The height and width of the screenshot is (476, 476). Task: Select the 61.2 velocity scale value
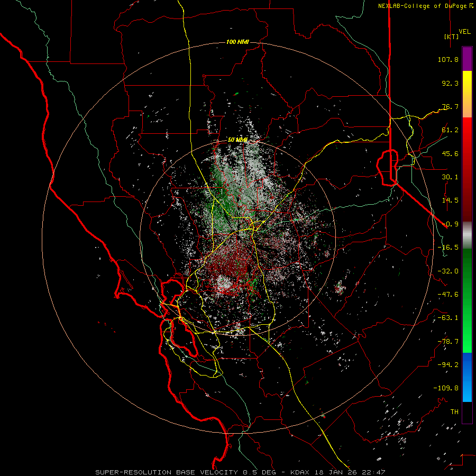[x=450, y=130]
